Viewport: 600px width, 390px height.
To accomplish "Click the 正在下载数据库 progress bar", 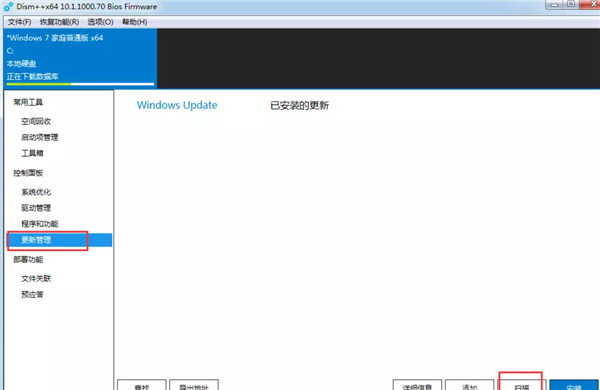I will point(80,84).
